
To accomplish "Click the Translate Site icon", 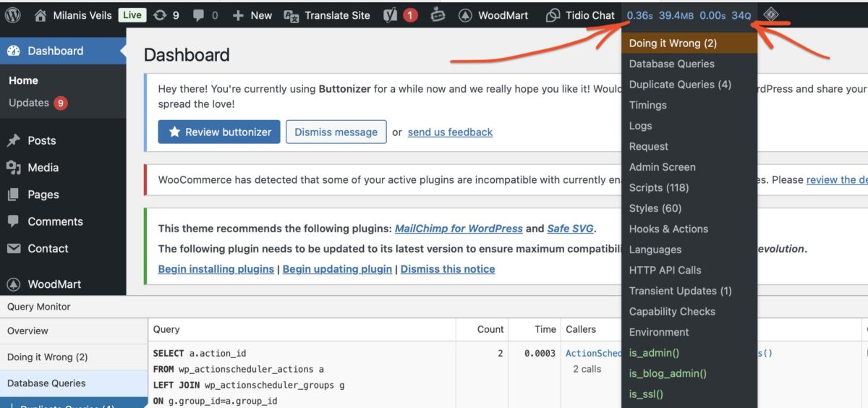I will (x=292, y=15).
